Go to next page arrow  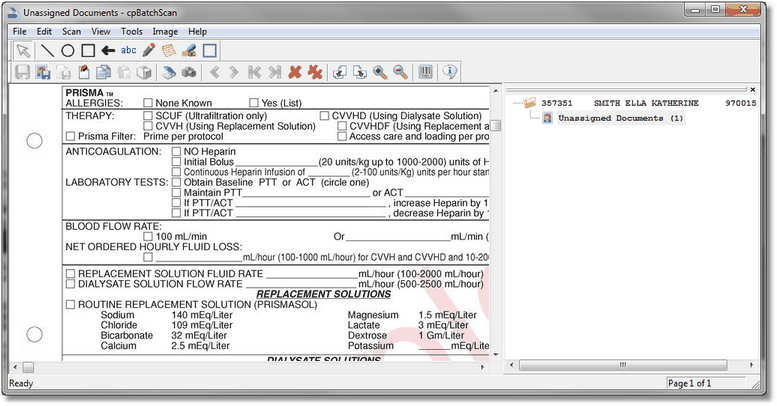(234, 72)
